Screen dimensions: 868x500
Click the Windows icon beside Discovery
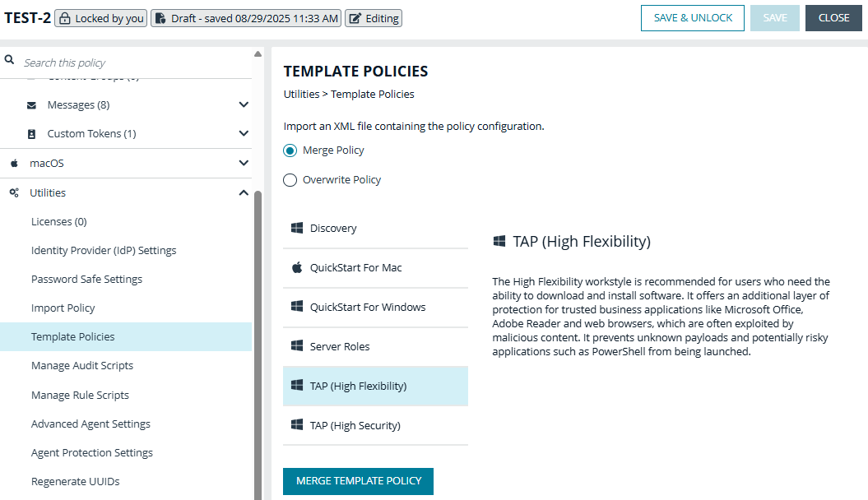[x=297, y=228]
